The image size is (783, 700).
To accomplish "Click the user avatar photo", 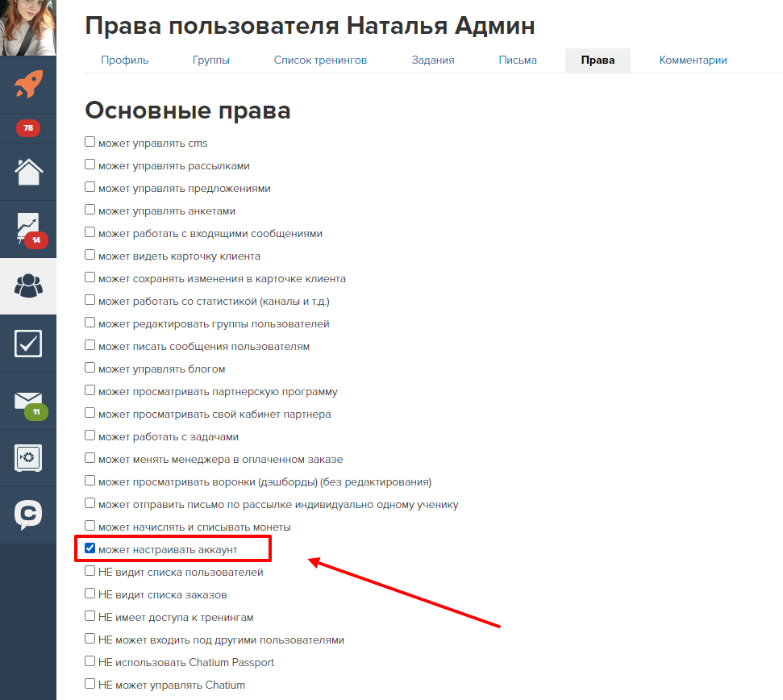I will point(28,27).
